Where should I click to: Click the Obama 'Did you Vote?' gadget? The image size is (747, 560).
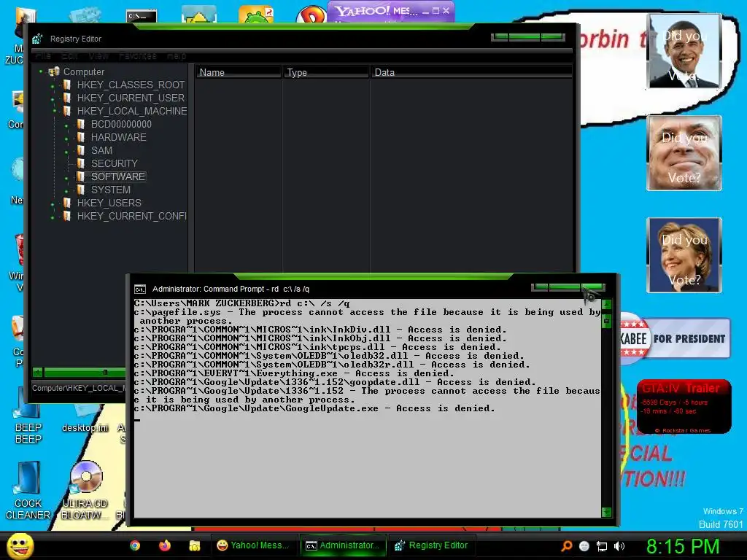684,50
